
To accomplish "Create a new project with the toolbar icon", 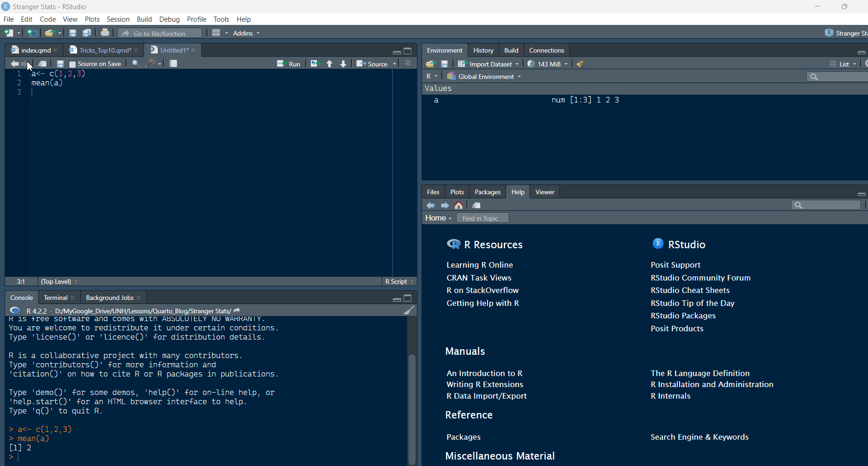I will coord(32,33).
